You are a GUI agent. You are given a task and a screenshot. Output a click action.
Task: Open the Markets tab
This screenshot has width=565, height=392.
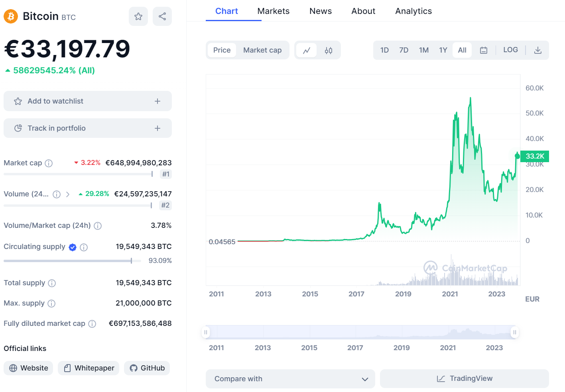[x=274, y=11]
